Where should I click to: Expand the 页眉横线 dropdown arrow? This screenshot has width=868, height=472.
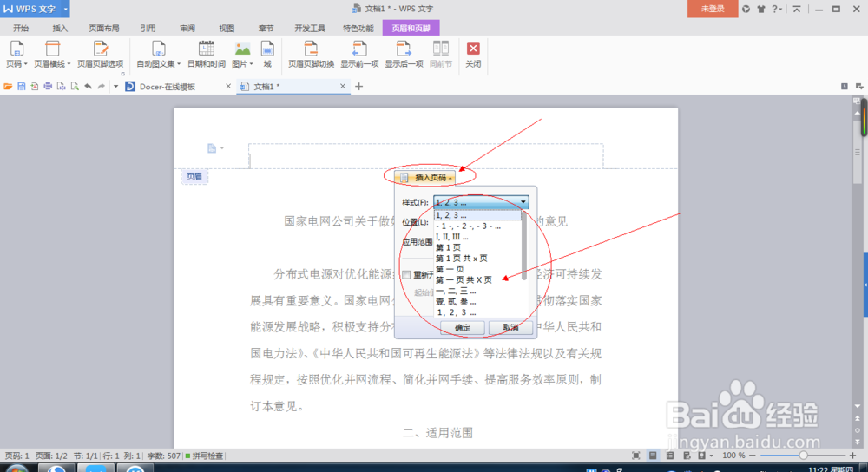[69, 64]
